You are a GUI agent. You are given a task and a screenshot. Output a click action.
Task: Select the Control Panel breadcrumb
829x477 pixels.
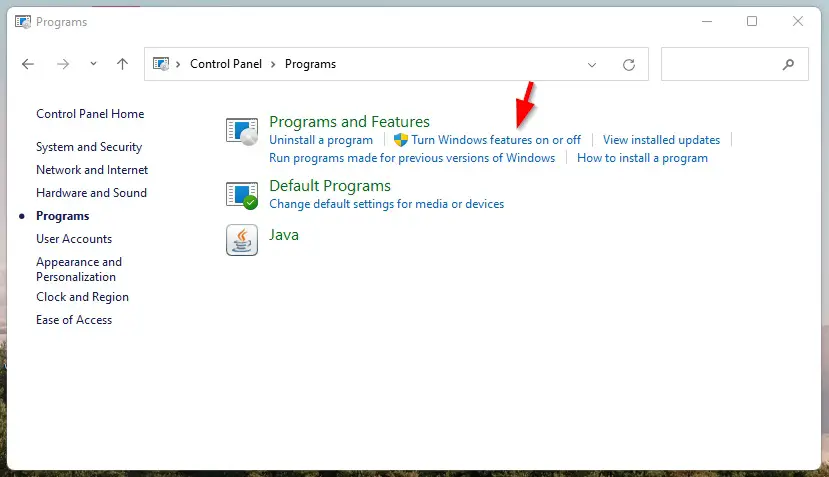point(226,64)
